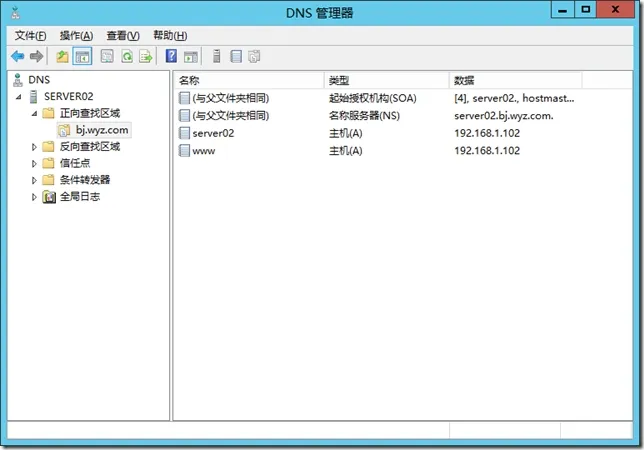Select 条件转发器 label in tree
This screenshot has height=450, width=644.
coord(85,180)
